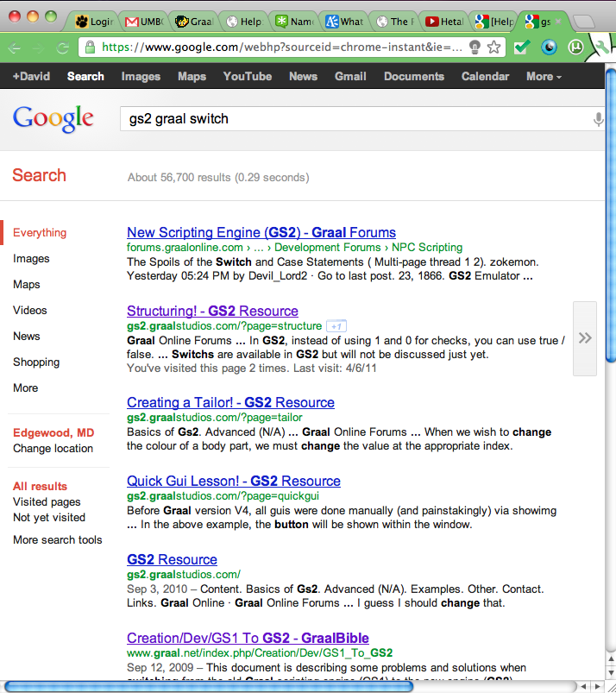Open Creating a Tailor! result
The image size is (616, 693).
230,403
